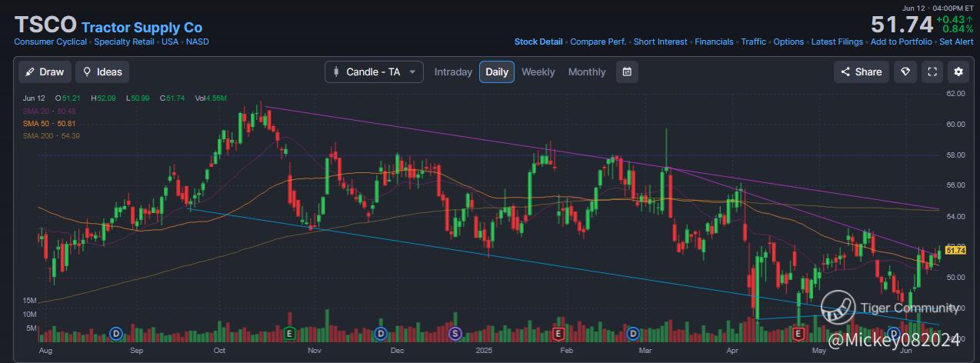
Task: Click the earnings E marker in late October
Action: point(290,334)
